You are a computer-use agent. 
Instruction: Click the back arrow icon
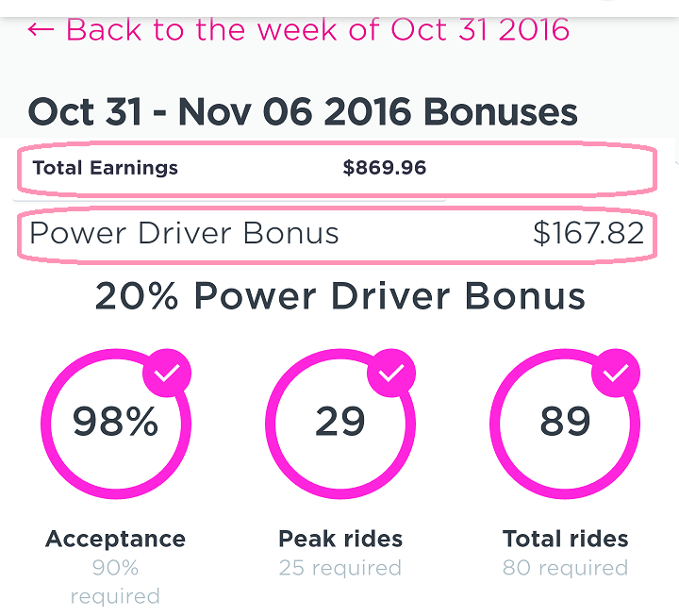point(41,28)
